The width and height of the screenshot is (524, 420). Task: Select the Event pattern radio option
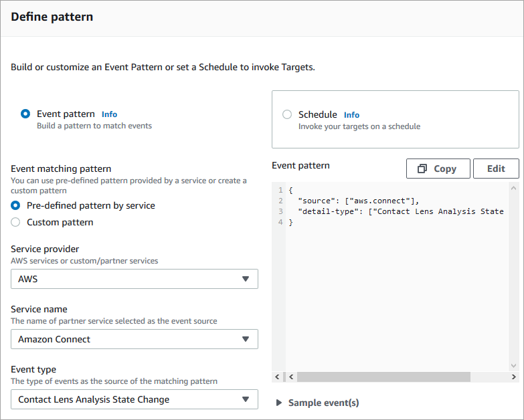click(x=25, y=114)
